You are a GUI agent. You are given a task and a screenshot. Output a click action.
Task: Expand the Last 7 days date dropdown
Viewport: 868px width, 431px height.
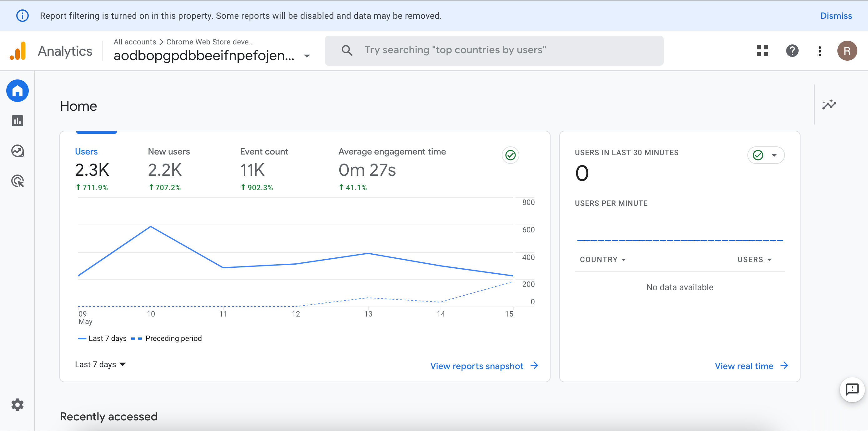click(100, 364)
